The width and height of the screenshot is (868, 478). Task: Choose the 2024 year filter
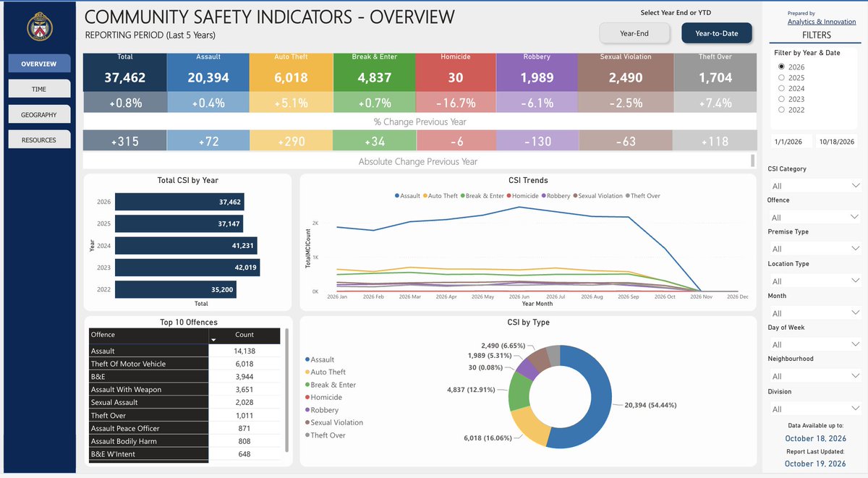pos(781,88)
